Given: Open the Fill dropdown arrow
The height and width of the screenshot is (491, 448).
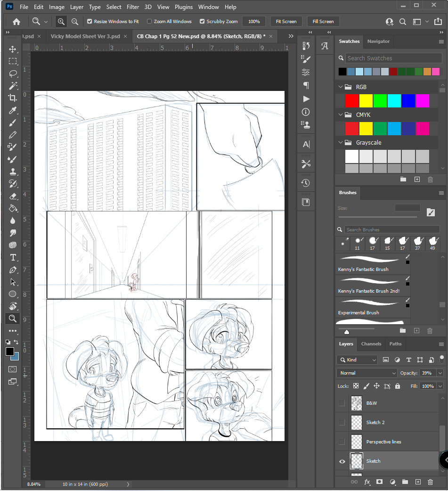Looking at the screenshot, I should [x=440, y=386].
